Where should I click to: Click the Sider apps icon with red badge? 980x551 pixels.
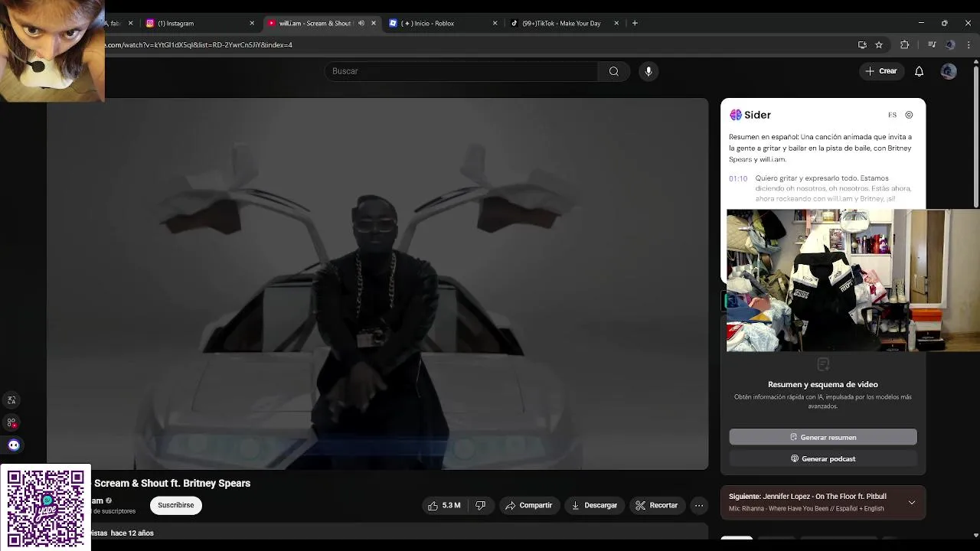click(x=11, y=422)
